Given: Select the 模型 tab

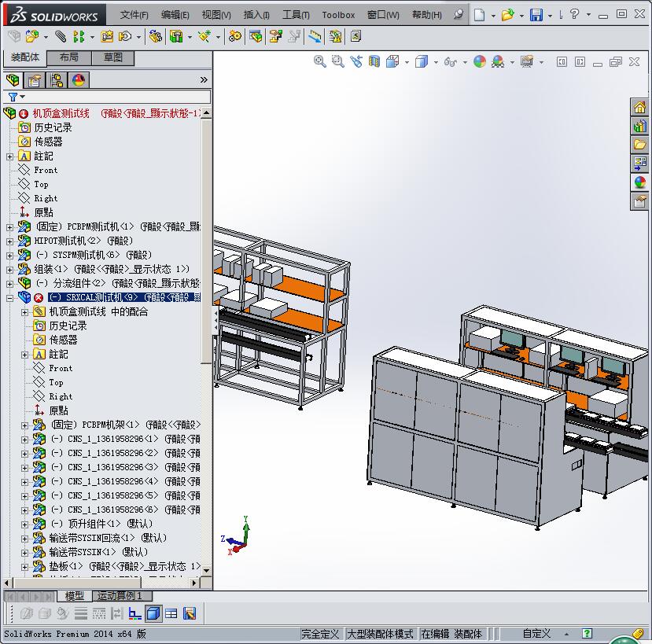Looking at the screenshot, I should coord(75,596).
